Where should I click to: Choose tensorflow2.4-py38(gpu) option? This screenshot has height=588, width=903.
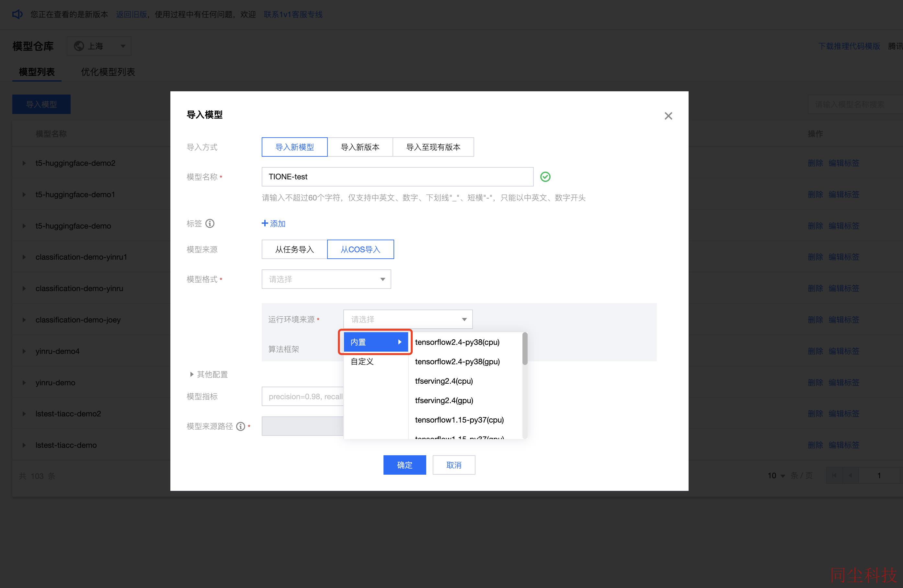click(x=465, y=362)
